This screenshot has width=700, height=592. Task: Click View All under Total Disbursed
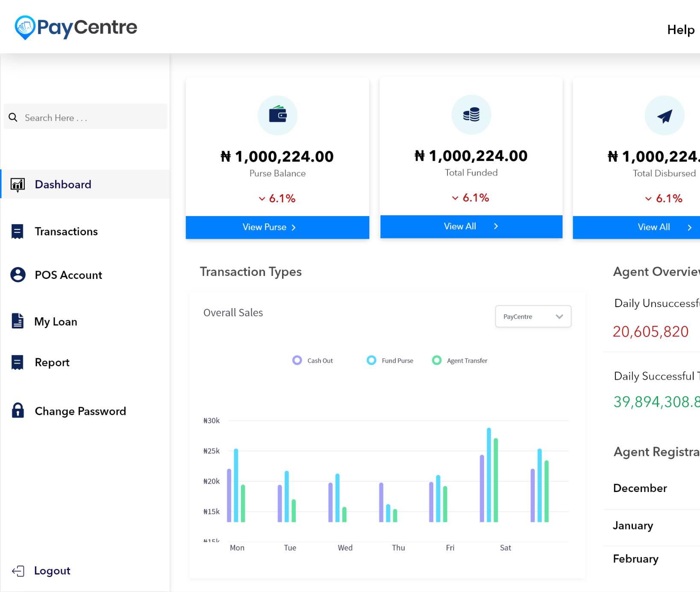coord(636,227)
